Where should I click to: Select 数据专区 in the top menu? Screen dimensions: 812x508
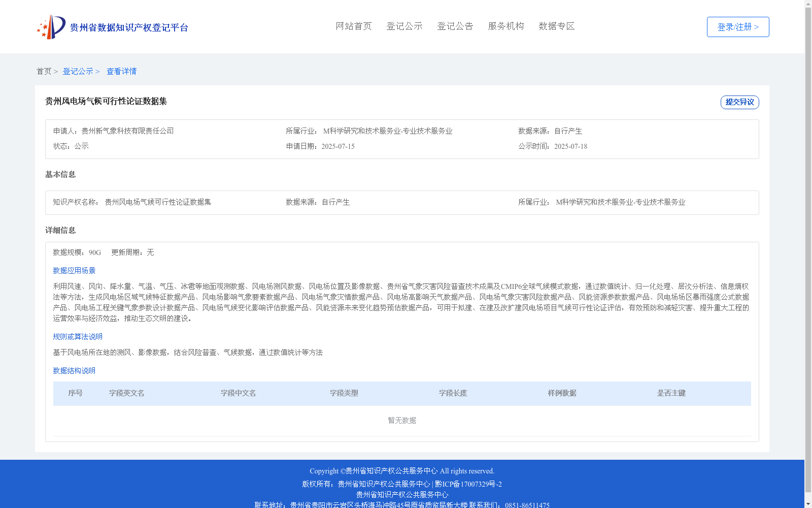(557, 26)
